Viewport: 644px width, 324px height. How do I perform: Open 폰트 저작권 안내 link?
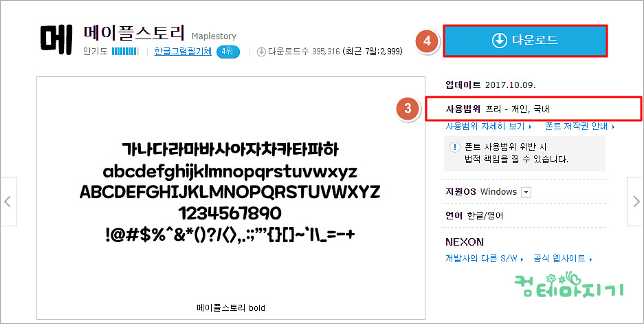(x=579, y=126)
